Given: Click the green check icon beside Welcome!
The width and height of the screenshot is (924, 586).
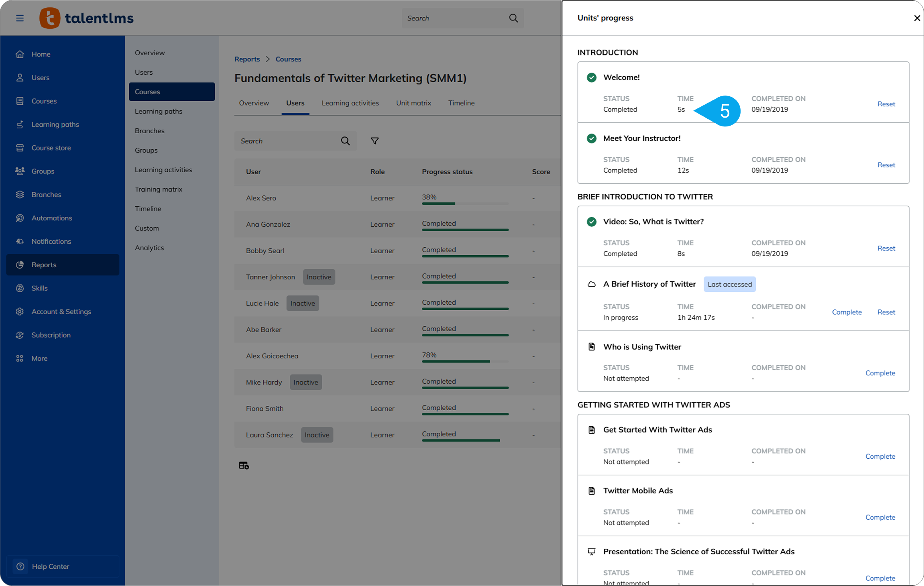Looking at the screenshot, I should tap(591, 77).
